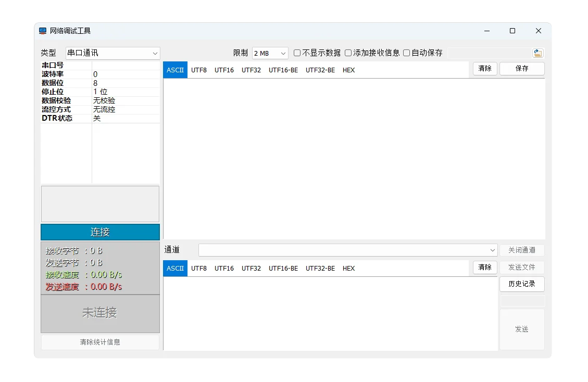Screen dimensions: 588x382
Task: Click the 发送速度 0.00 B/s readout
Action: point(84,287)
